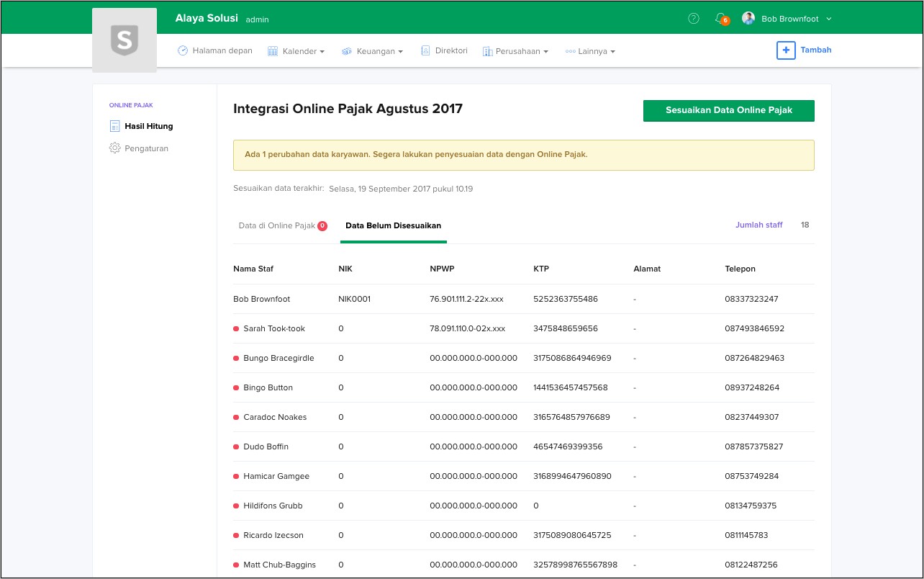Click the last sync date text
924x579 pixels.
[401, 189]
